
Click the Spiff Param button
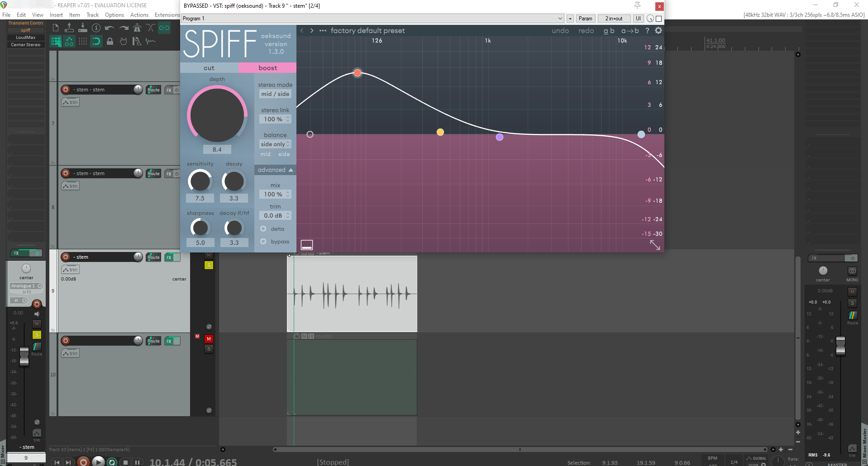[x=585, y=19]
